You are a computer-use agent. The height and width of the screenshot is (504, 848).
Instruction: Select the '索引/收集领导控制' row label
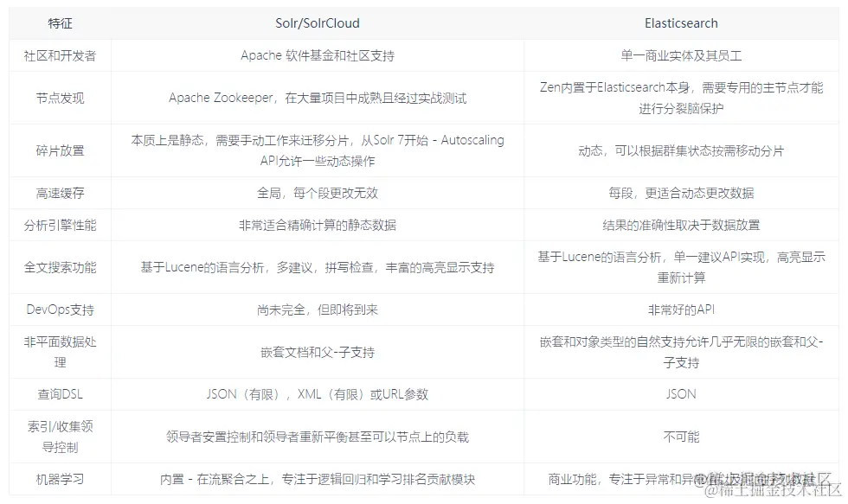(x=60, y=437)
